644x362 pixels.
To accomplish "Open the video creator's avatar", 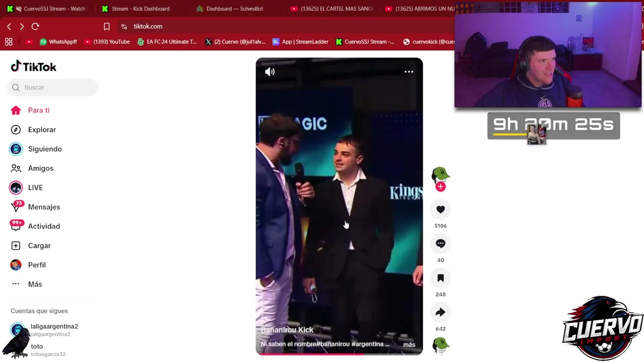I will (440, 175).
